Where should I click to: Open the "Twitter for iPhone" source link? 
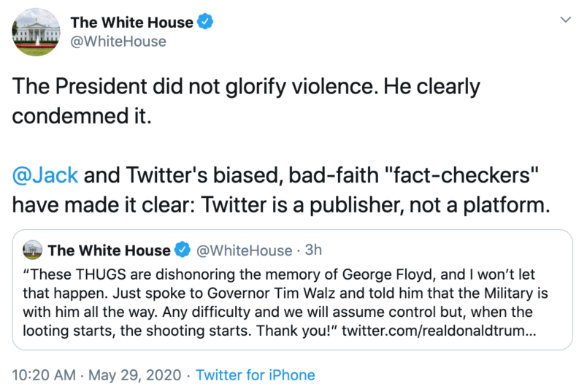coord(256,375)
